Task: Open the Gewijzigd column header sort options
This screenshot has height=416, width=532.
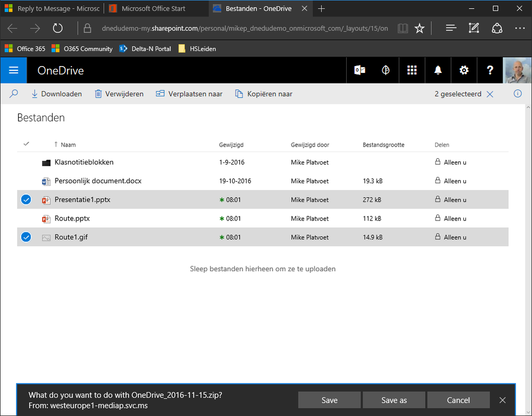Action: click(x=231, y=145)
